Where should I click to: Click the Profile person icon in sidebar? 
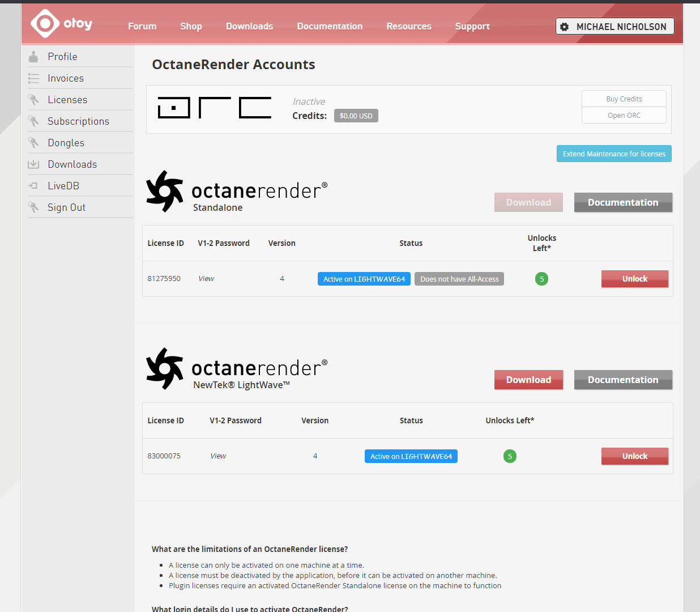tap(33, 57)
